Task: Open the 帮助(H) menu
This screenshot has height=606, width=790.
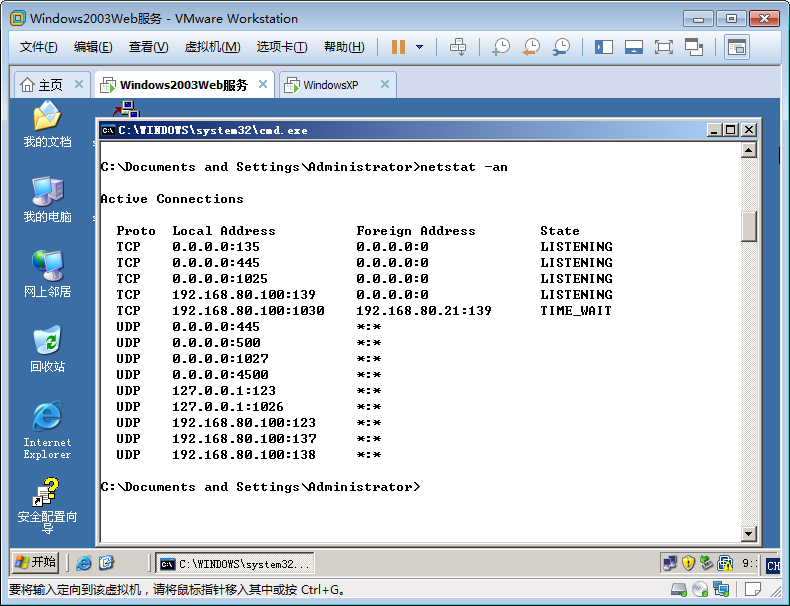Action: point(344,47)
